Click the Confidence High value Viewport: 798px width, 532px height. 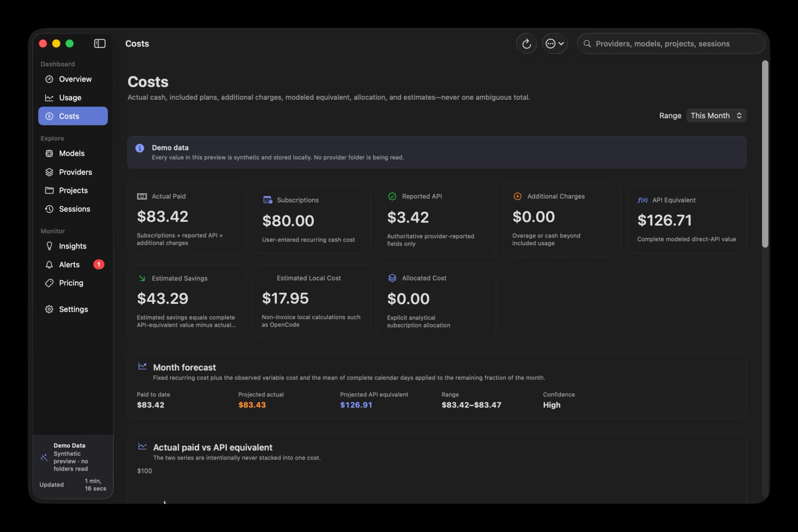pyautogui.click(x=552, y=405)
